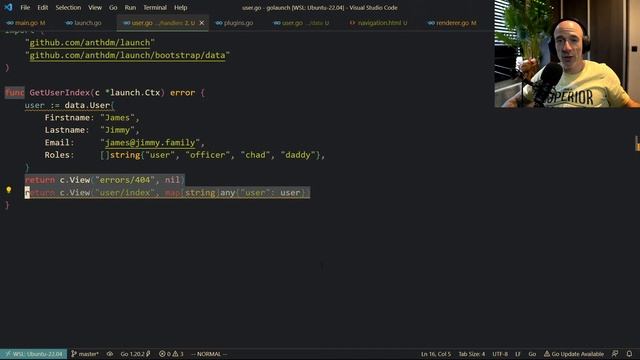Click the "James" Firstname value

[x=117, y=118]
